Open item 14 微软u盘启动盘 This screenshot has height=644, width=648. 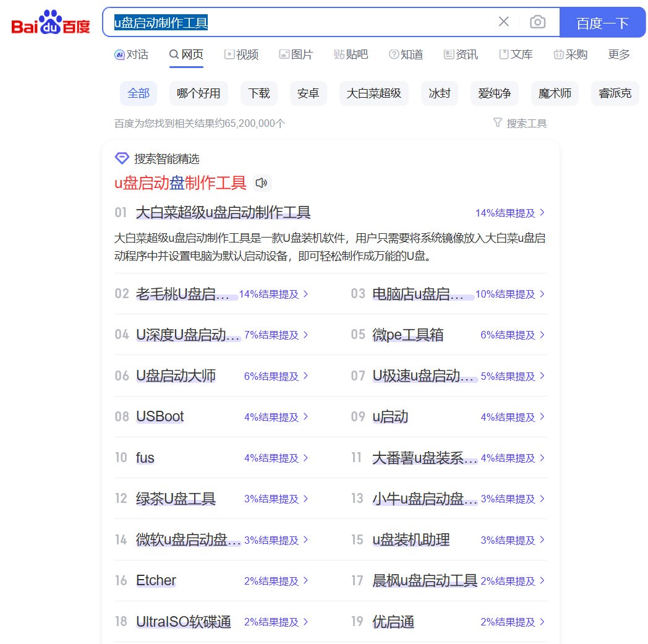[189, 540]
